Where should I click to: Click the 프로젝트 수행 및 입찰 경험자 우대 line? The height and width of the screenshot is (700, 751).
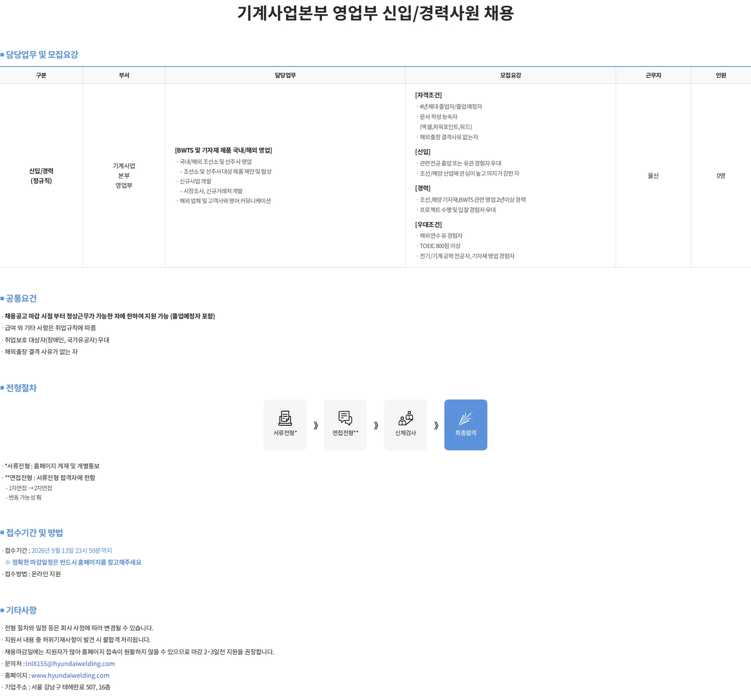click(458, 210)
